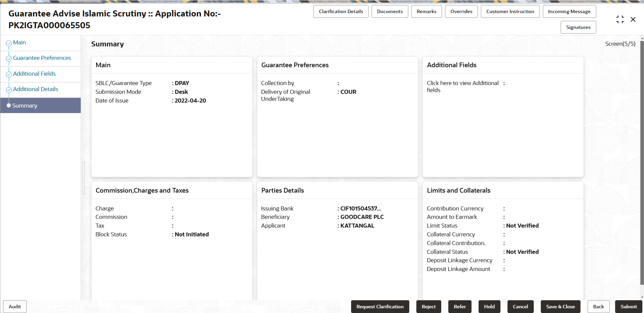Click the Summary page heading
The width and height of the screenshot is (644, 313).
pos(108,44)
